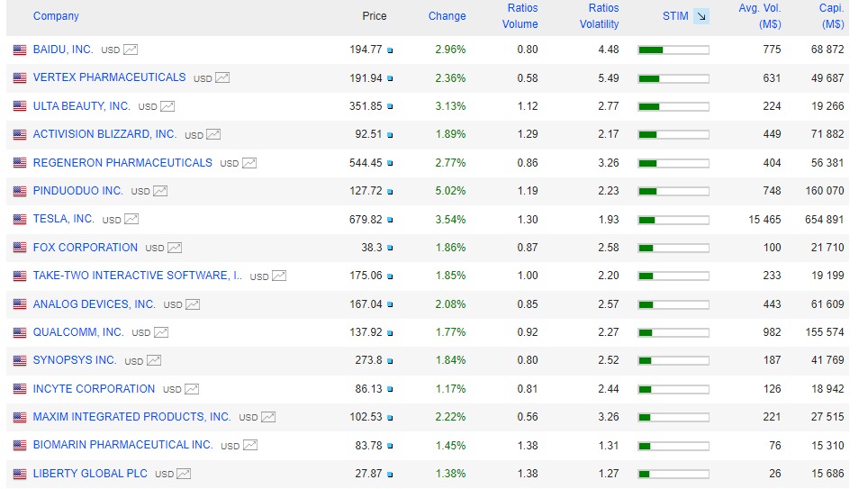Sort by Change column header
The width and height of the screenshot is (868, 489).
coord(447,16)
